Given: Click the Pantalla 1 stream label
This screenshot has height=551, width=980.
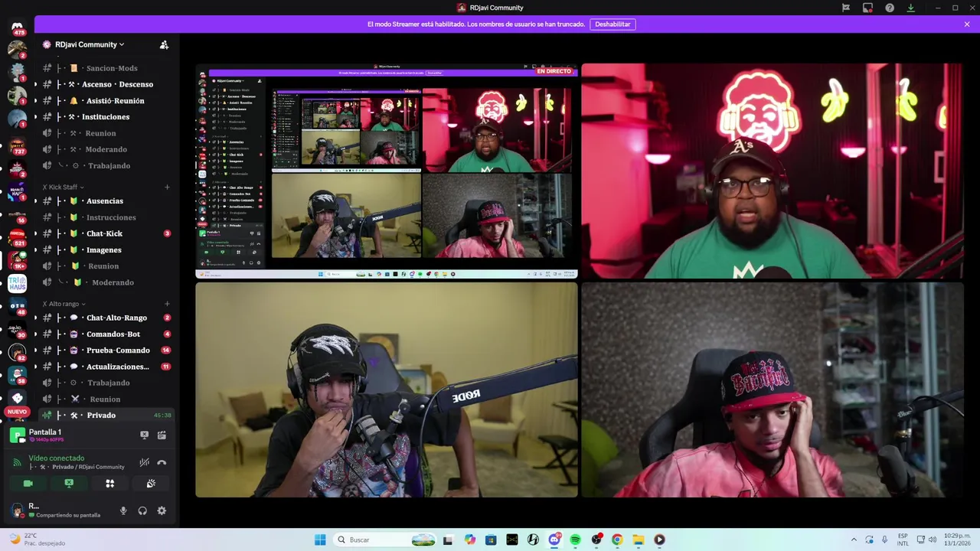Looking at the screenshot, I should click(44, 432).
